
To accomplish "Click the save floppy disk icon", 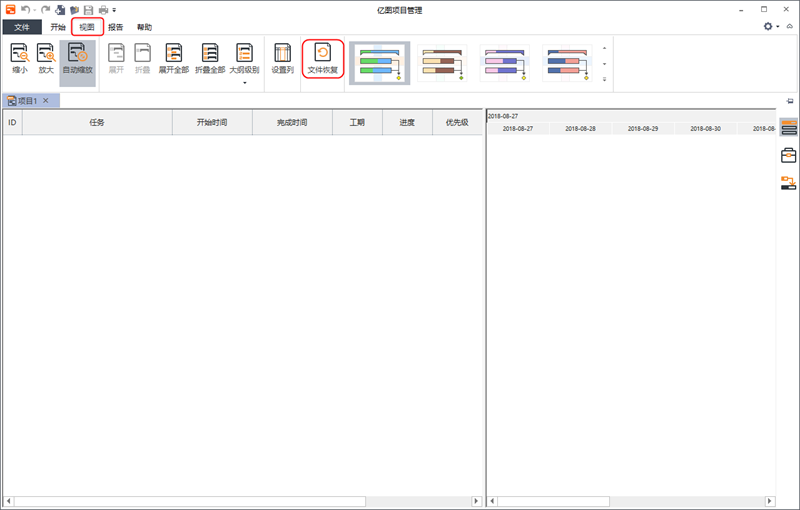I will 88,10.
